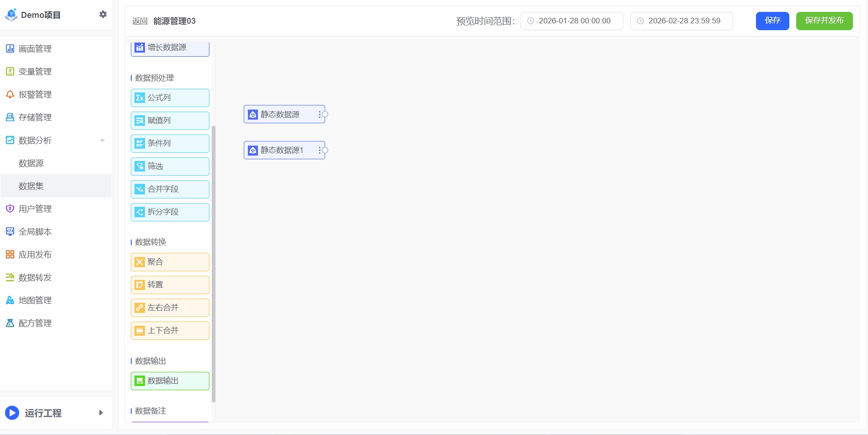Image resolution: width=868 pixels, height=435 pixels.
Task: Click the green 保存并发布 button
Action: pos(824,21)
